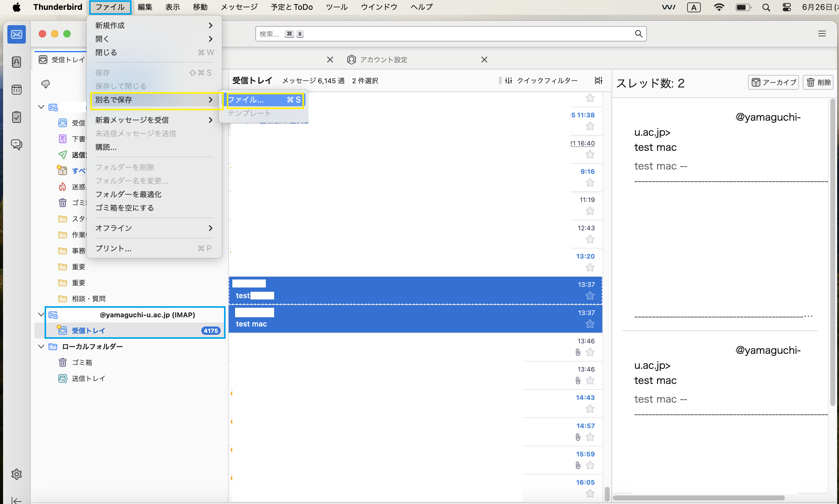Open the Address Book space

[x=16, y=62]
